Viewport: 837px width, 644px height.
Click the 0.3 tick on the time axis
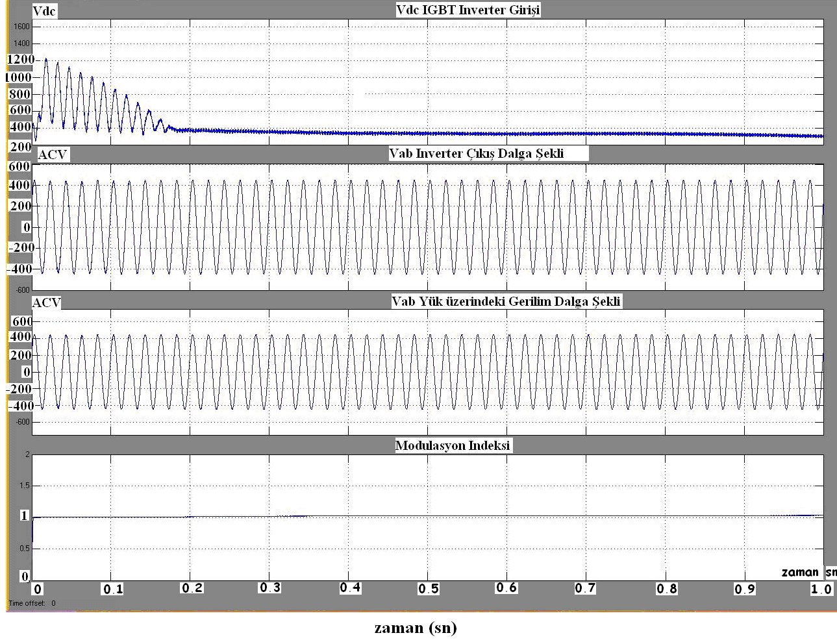point(270,588)
